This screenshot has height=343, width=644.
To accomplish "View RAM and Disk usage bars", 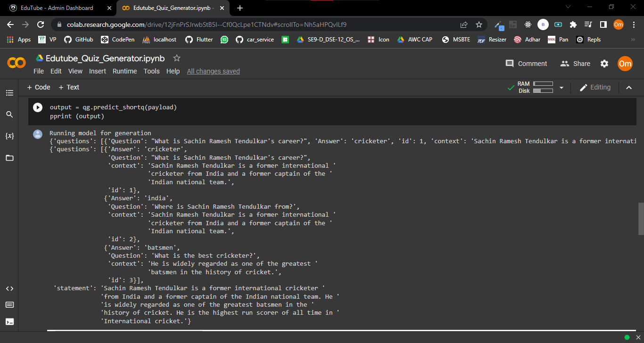I will pyautogui.click(x=535, y=87).
